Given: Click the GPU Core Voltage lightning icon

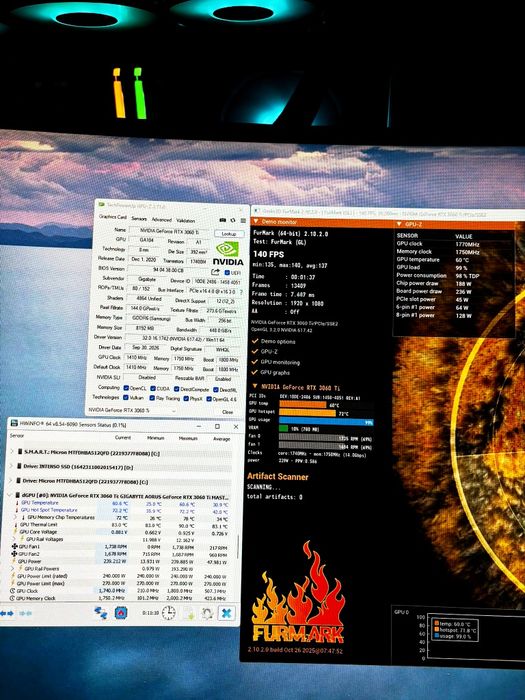Looking at the screenshot, I should [15, 532].
